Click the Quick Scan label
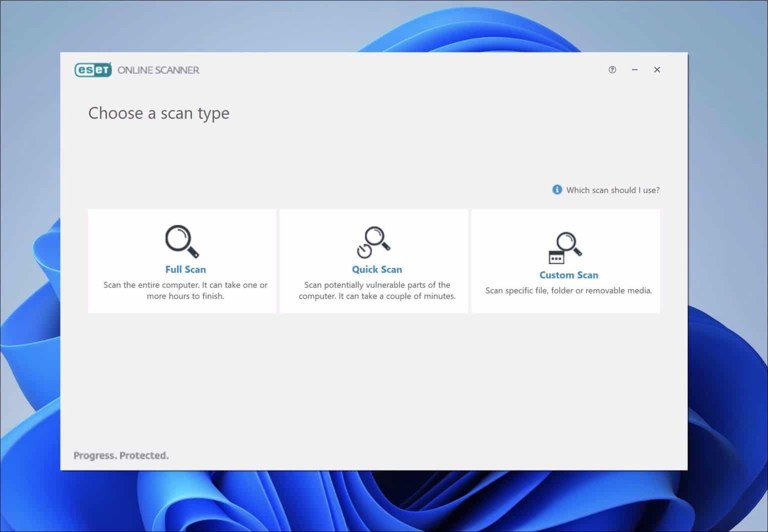Image resolution: width=768 pixels, height=532 pixels. coord(377,269)
